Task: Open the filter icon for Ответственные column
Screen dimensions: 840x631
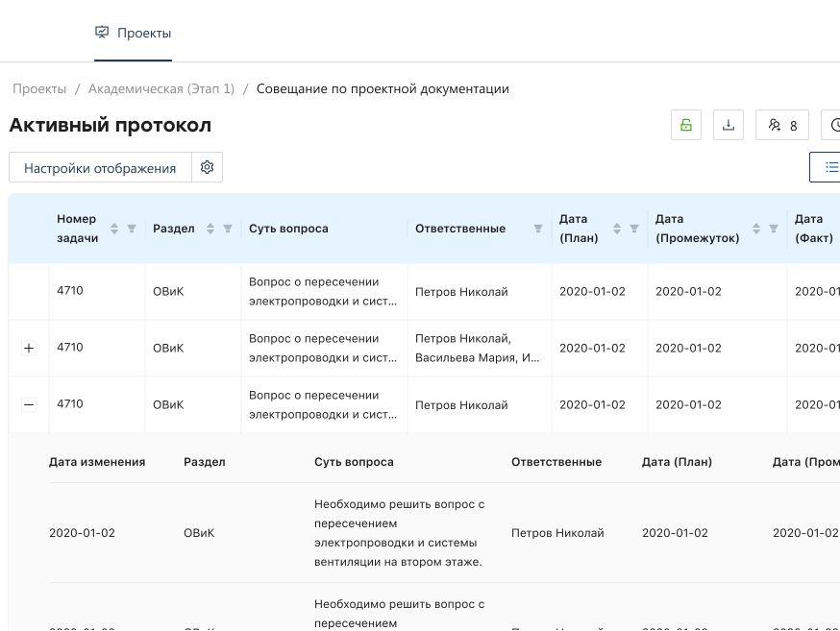Action: tap(536, 229)
